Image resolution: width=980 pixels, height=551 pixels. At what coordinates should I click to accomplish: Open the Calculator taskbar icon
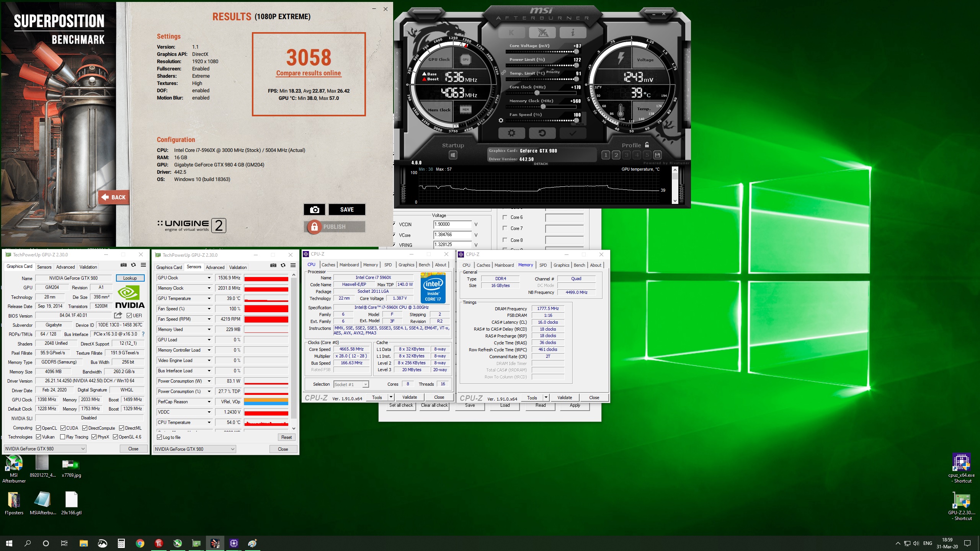pyautogui.click(x=121, y=543)
